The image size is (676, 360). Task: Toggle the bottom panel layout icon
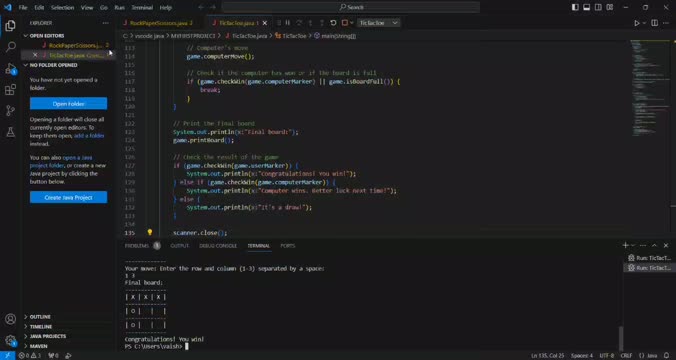587,7
